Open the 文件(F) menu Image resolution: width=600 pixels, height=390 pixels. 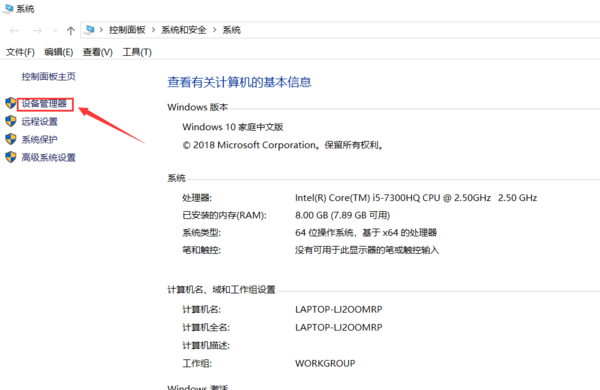pos(20,52)
